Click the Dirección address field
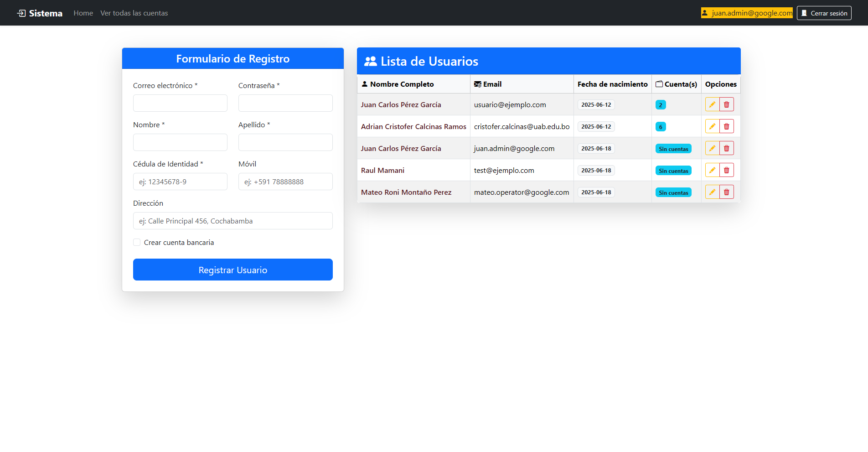868x452 pixels. (x=233, y=221)
